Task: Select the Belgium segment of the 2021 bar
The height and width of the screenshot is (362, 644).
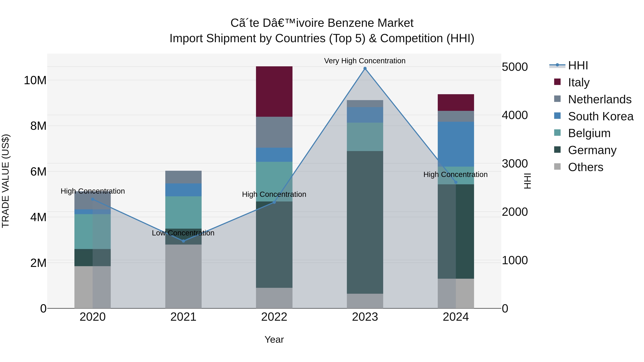Action: click(x=183, y=213)
